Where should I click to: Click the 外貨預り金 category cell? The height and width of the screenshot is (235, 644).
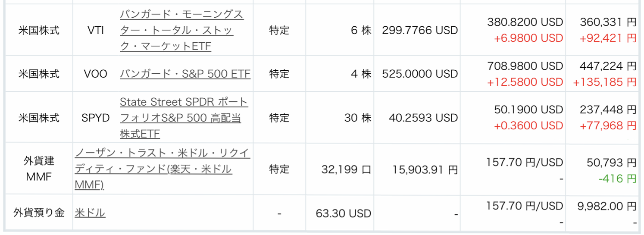click(x=39, y=213)
